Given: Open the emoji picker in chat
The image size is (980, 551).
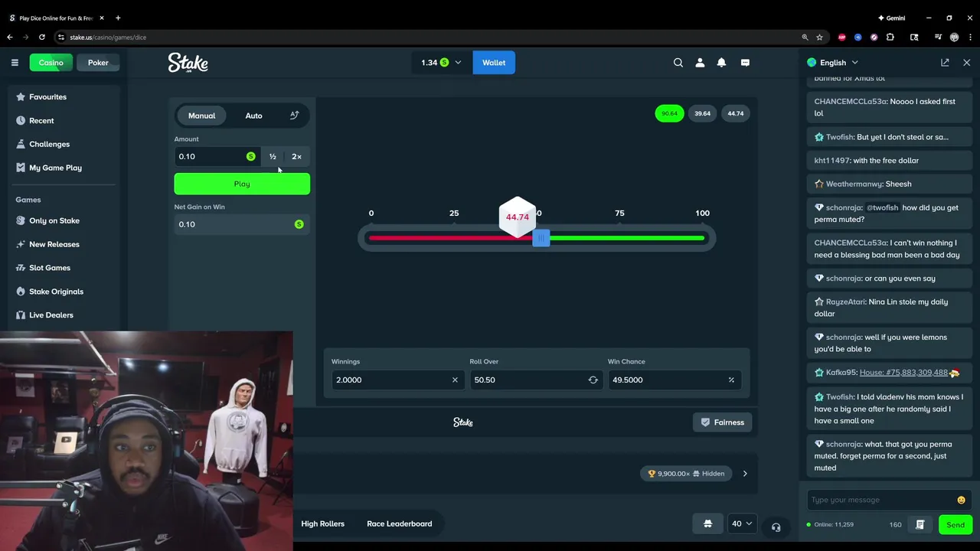Looking at the screenshot, I should tap(961, 500).
